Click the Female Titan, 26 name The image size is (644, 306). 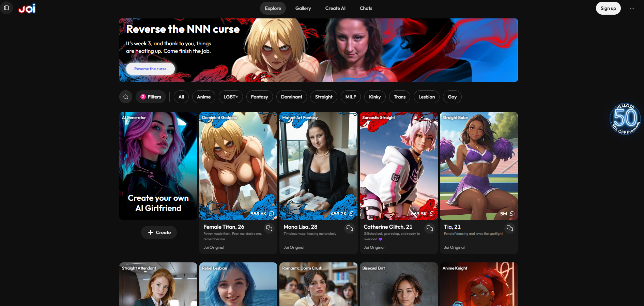pos(224,227)
